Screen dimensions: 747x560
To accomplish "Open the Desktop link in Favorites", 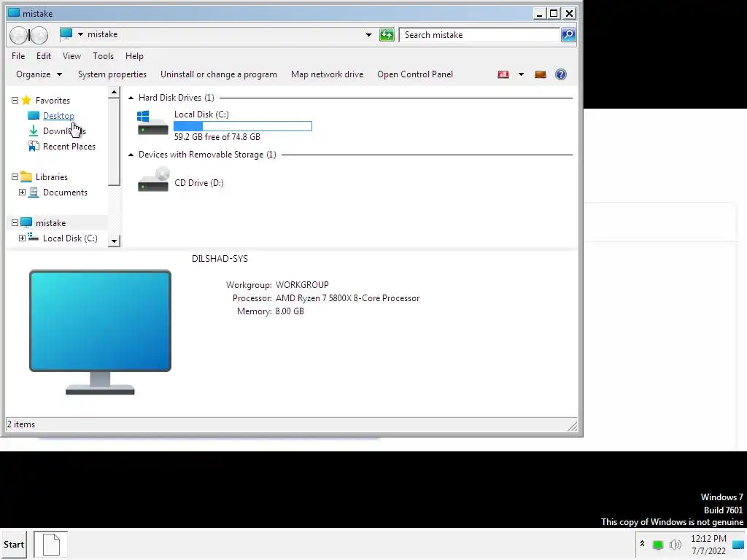I will pyautogui.click(x=58, y=116).
